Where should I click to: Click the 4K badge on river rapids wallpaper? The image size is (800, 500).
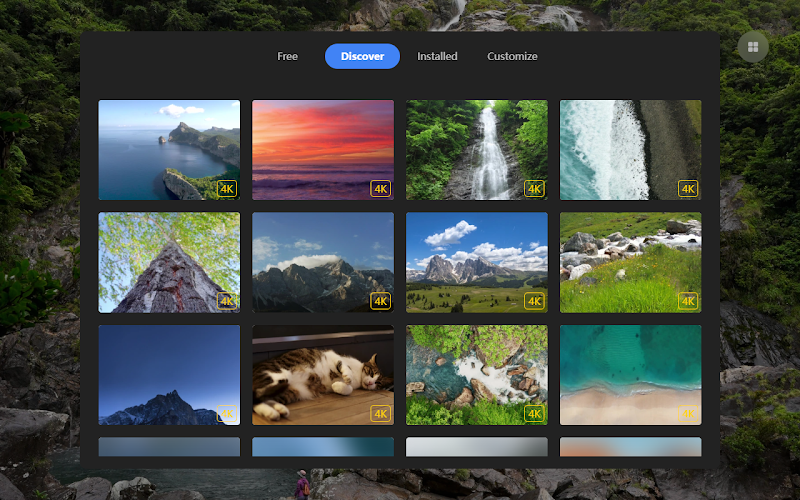[x=534, y=414]
